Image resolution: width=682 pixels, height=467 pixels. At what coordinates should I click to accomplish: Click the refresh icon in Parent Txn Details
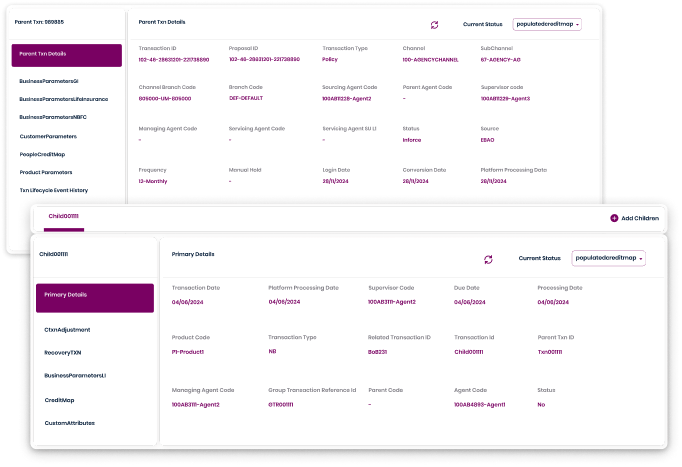click(434, 24)
